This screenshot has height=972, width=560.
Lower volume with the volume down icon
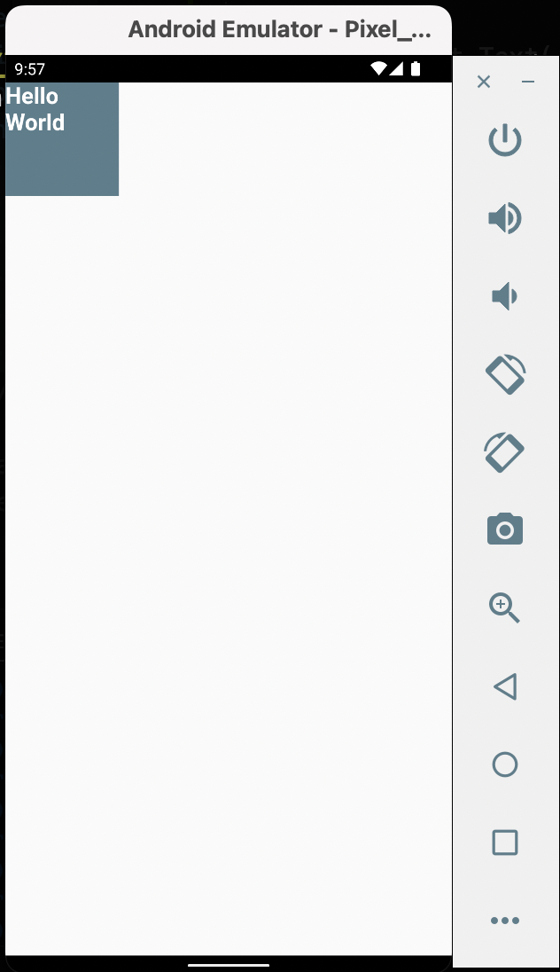[505, 295]
